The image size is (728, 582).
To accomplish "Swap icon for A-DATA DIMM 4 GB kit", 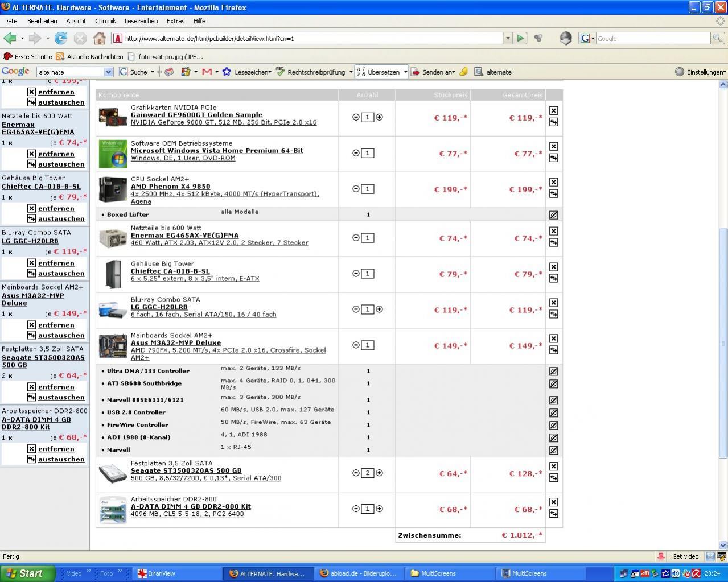I will click(553, 514).
